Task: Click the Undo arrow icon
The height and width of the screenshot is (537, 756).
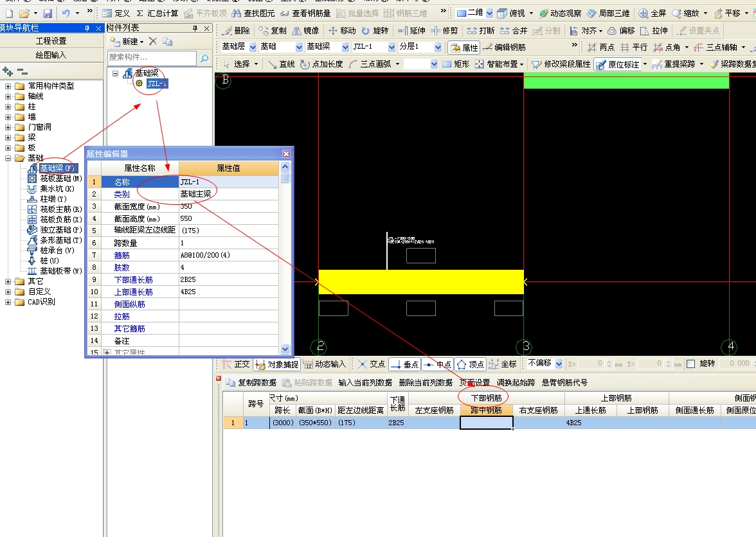Action: coord(67,13)
